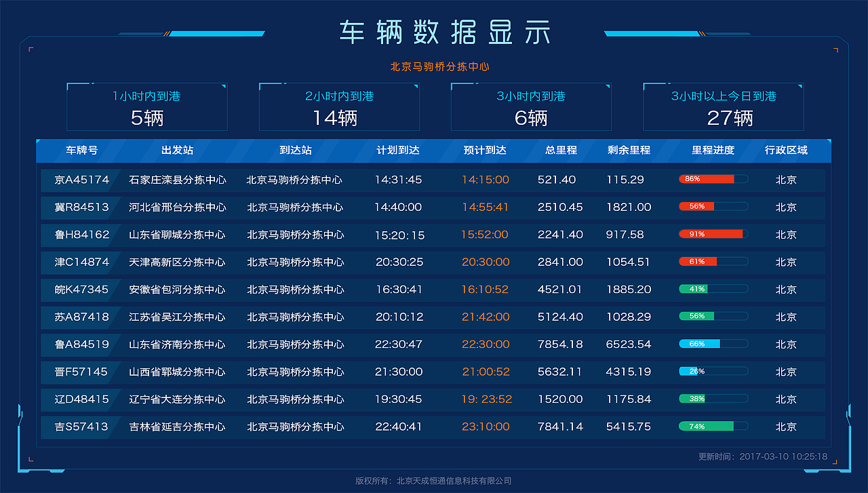
Task: Click the 计划到达 column header
Action: (x=398, y=151)
